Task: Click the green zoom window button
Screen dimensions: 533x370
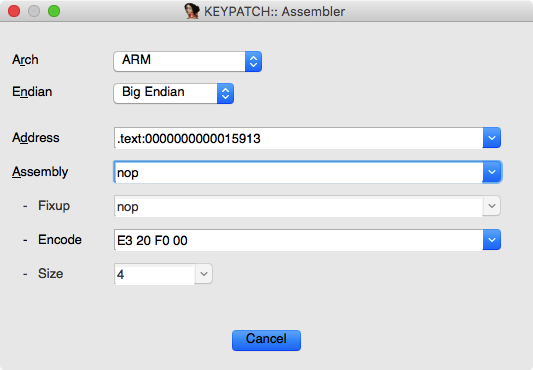Action: (54, 11)
